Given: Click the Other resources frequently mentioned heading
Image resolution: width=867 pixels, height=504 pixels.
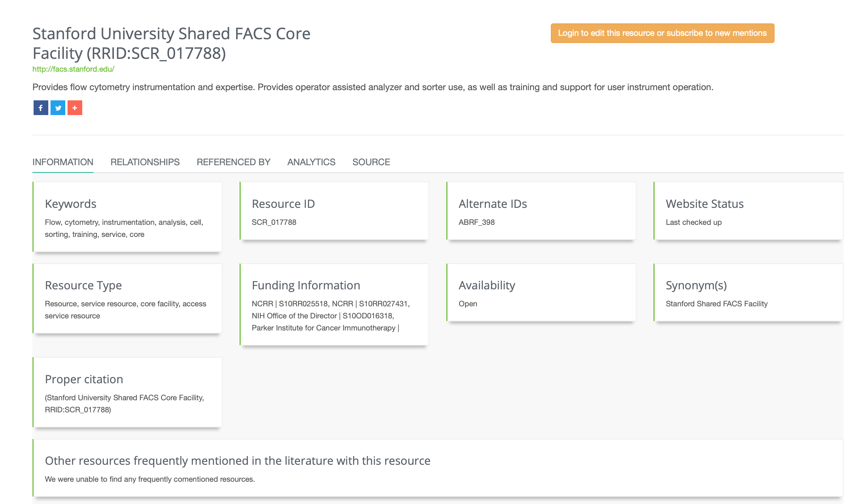Looking at the screenshot, I should (238, 461).
